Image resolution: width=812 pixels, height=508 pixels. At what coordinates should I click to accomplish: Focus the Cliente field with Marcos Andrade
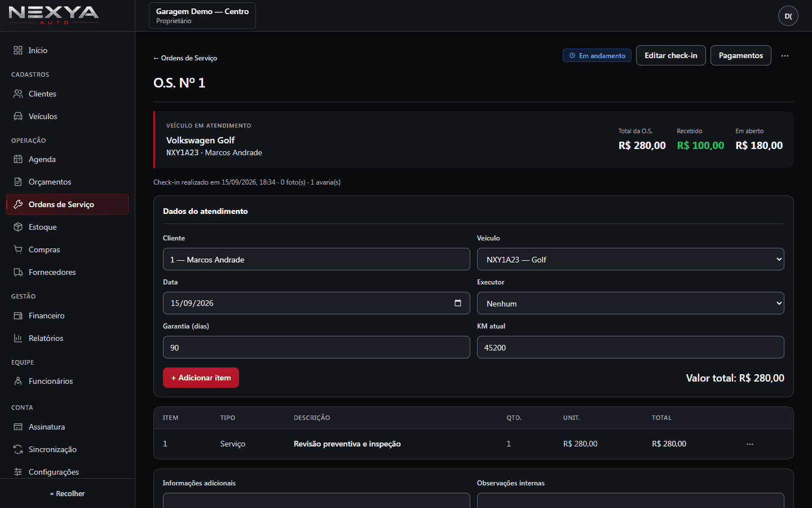pos(316,259)
